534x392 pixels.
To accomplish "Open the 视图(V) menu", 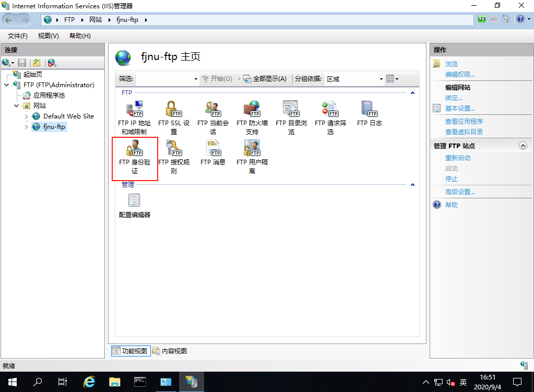I will [x=49, y=36].
